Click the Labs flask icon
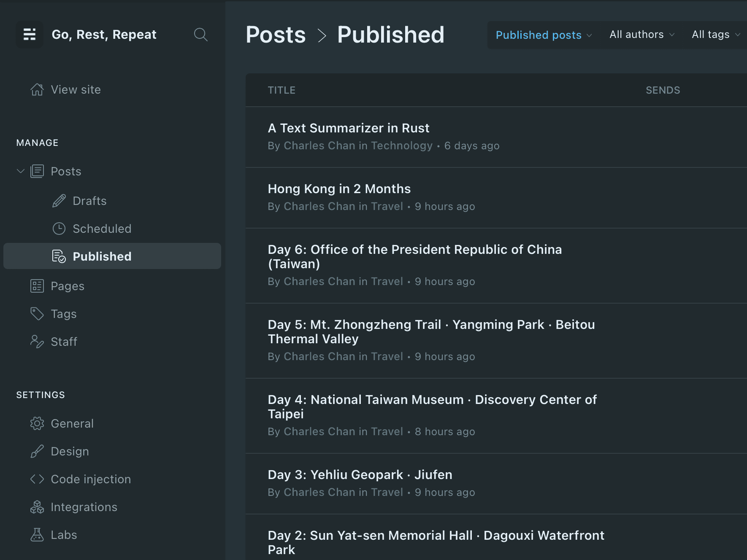This screenshot has width=747, height=560. click(x=37, y=535)
